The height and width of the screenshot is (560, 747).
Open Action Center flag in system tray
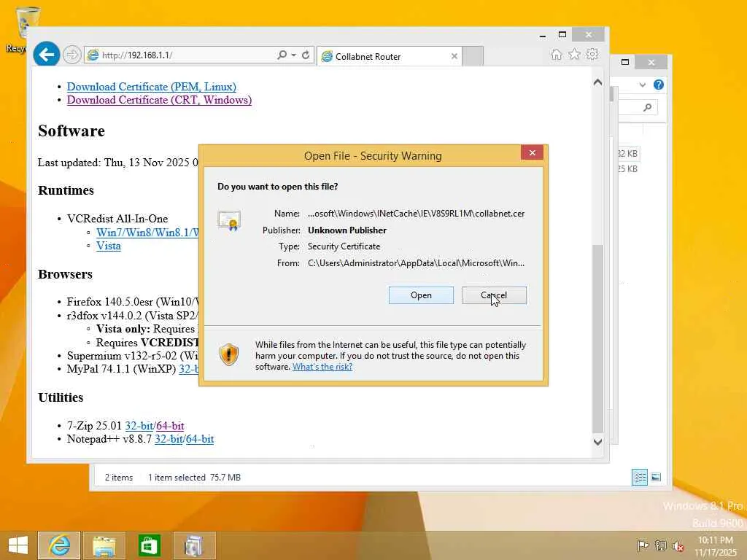(643, 545)
